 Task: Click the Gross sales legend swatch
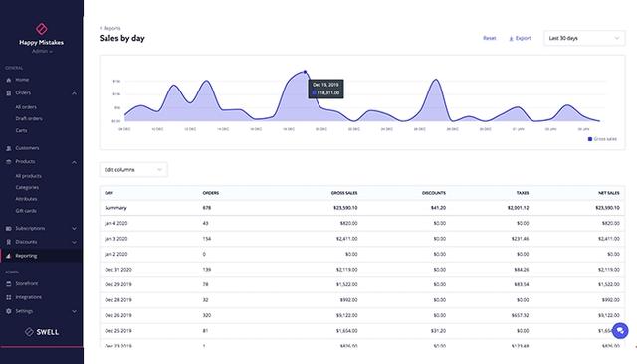590,139
